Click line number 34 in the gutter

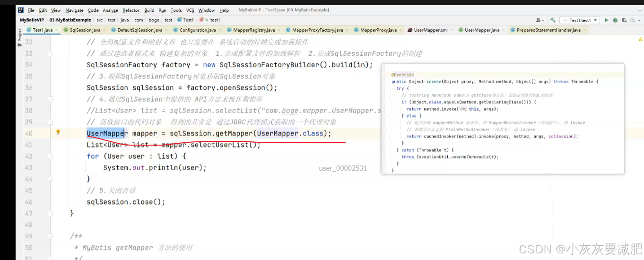pyautogui.click(x=28, y=65)
